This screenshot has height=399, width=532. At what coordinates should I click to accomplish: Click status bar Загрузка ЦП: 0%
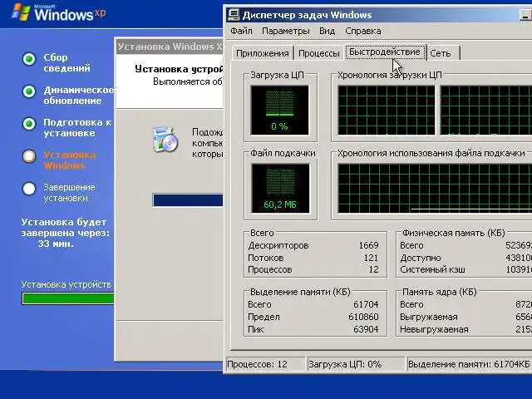pyautogui.click(x=356, y=364)
